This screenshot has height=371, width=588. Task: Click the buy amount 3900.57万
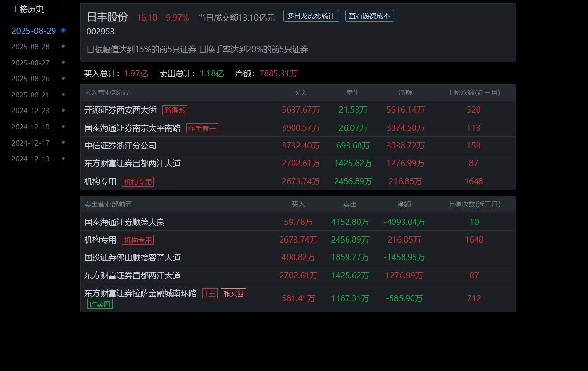pos(301,128)
